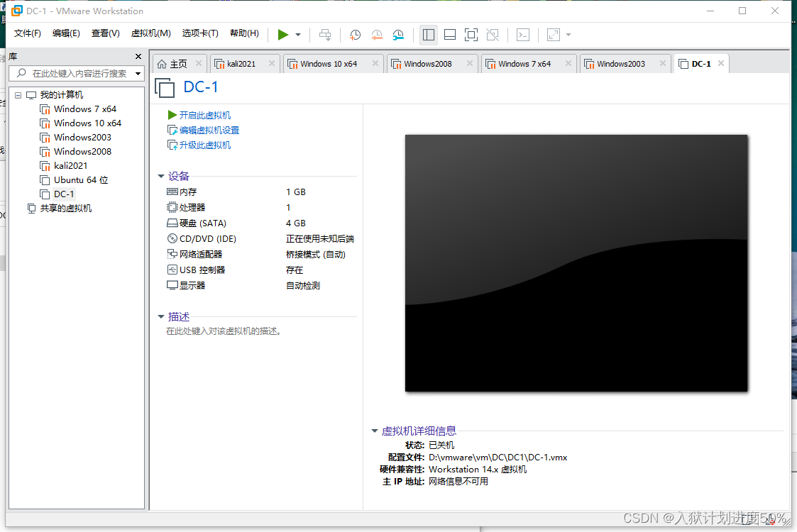
Task: Open Snapshot Manager via the wrench clock icon
Action: (398, 34)
